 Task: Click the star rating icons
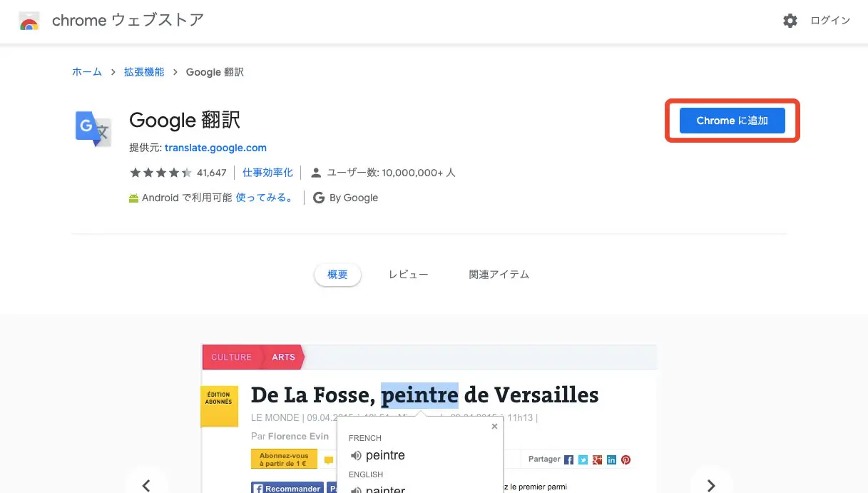tap(160, 173)
